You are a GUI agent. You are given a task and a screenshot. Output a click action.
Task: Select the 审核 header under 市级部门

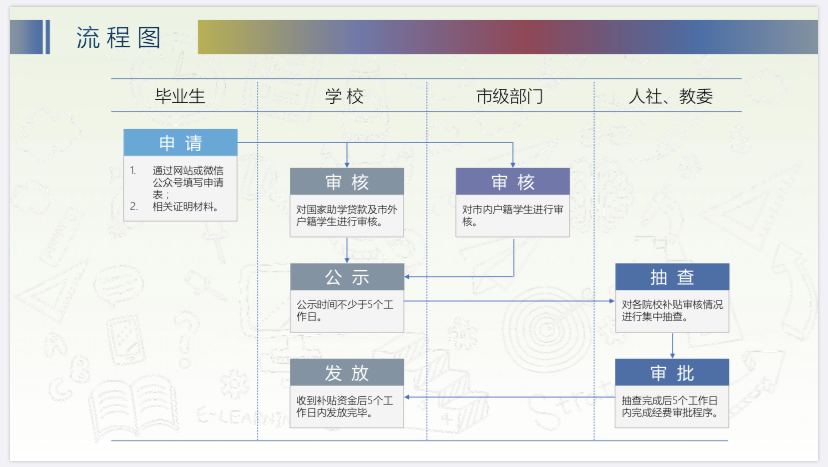coord(513,182)
